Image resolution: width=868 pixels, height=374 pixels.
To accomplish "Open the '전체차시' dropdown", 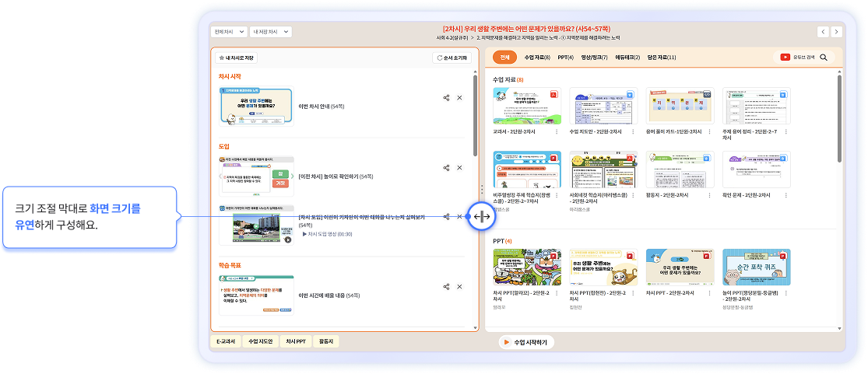I will (x=229, y=32).
